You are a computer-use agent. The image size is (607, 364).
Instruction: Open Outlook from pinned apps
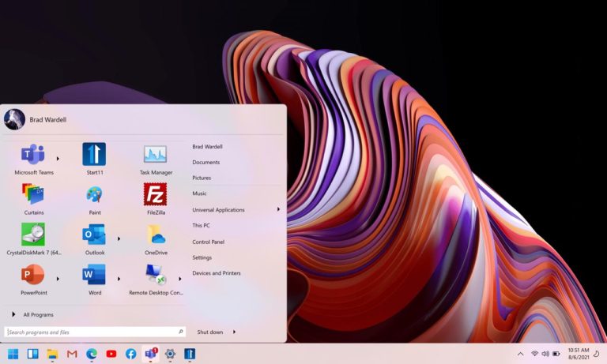[94, 235]
